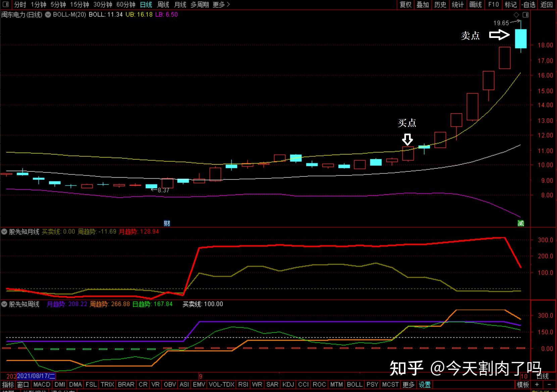Select the 5分钟 period
Screen dimensions: 557x392
pos(58,4)
